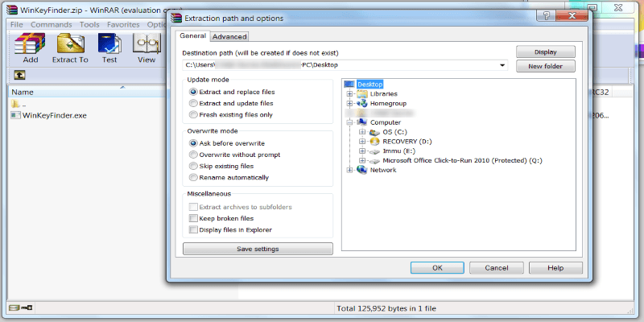The width and height of the screenshot is (644, 322).
Task: Click the Network icon in tree
Action: pyautogui.click(x=361, y=170)
